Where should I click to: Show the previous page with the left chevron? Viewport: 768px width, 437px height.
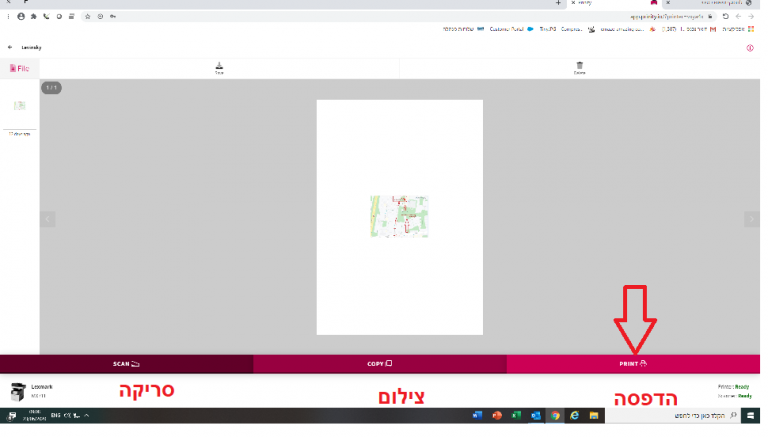point(48,219)
